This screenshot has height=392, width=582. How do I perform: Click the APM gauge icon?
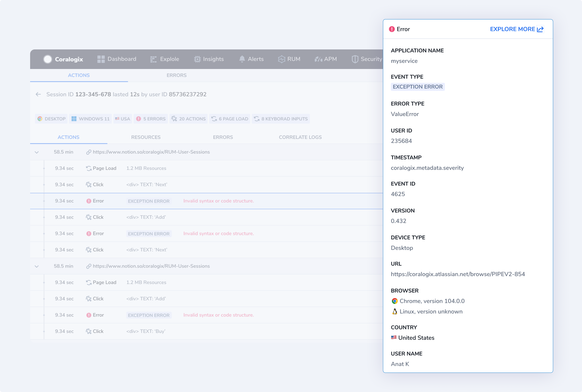(319, 59)
